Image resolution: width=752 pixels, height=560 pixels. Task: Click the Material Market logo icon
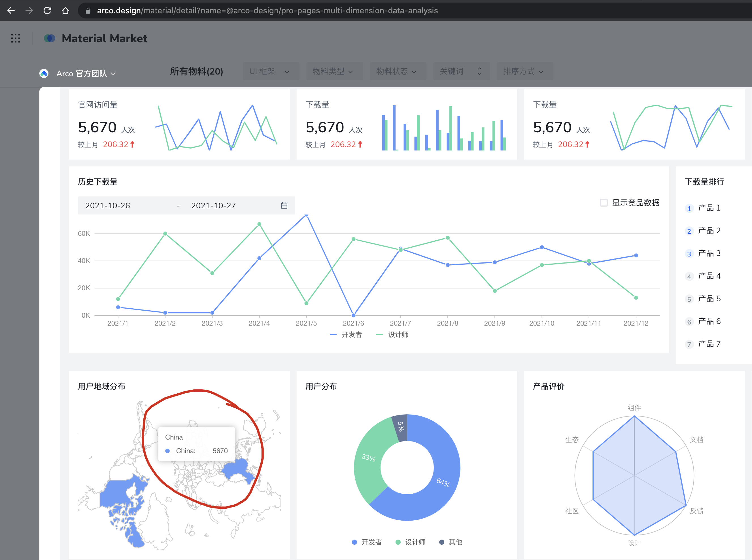click(50, 38)
